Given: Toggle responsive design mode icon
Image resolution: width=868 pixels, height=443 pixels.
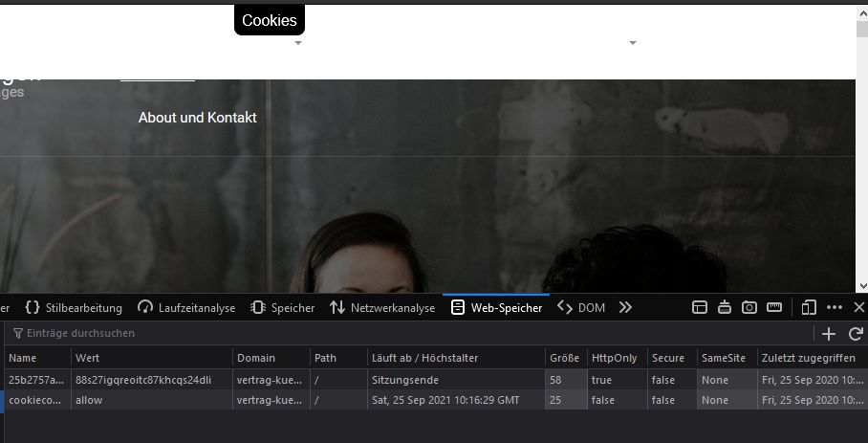Looking at the screenshot, I should pos(809,307).
